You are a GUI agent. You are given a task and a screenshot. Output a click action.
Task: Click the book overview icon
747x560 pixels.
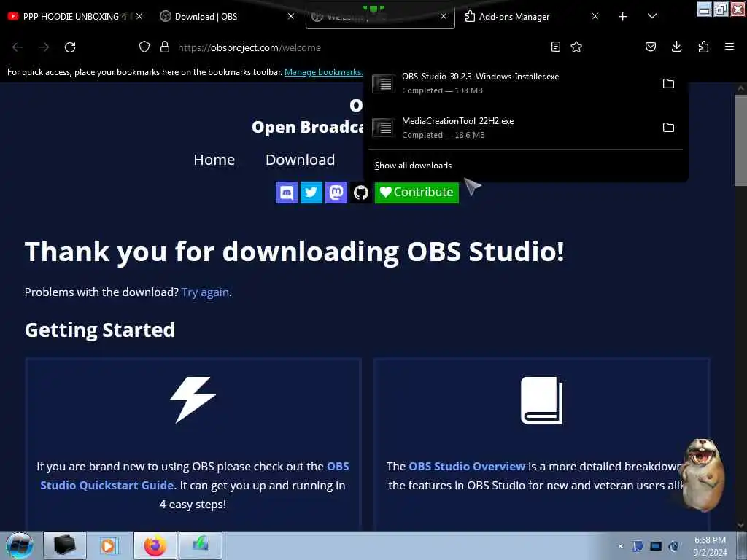tap(542, 400)
